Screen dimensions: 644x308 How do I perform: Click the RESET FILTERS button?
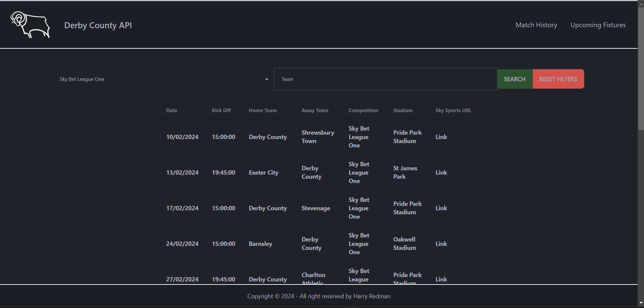coord(558,79)
